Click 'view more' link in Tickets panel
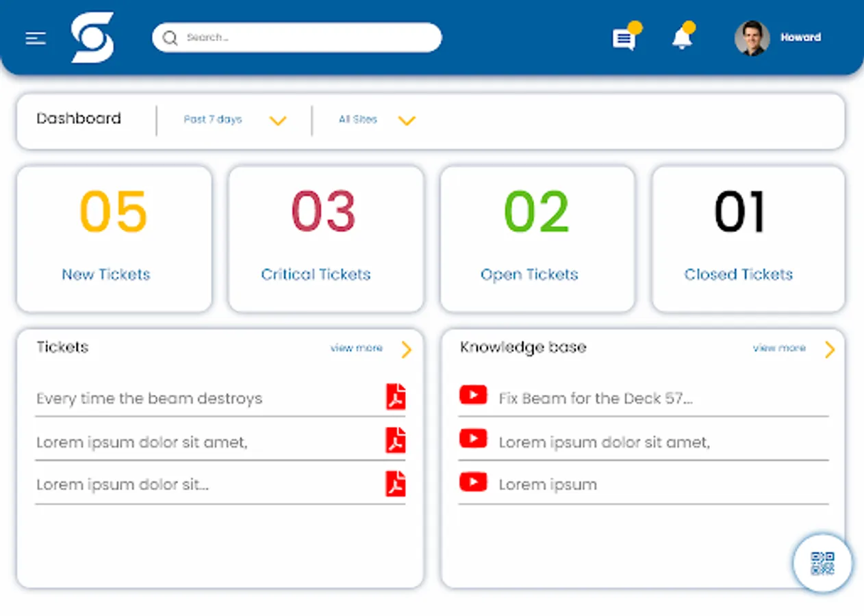The image size is (864, 616). (x=356, y=348)
